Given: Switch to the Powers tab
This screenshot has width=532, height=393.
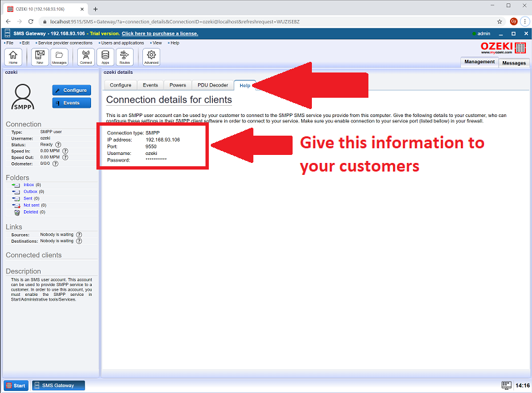Looking at the screenshot, I should (x=178, y=85).
